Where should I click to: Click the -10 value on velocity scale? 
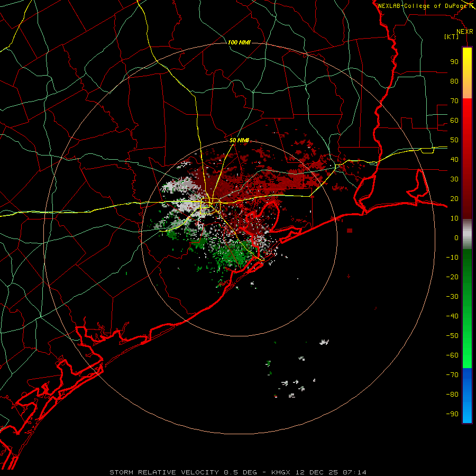click(x=452, y=258)
